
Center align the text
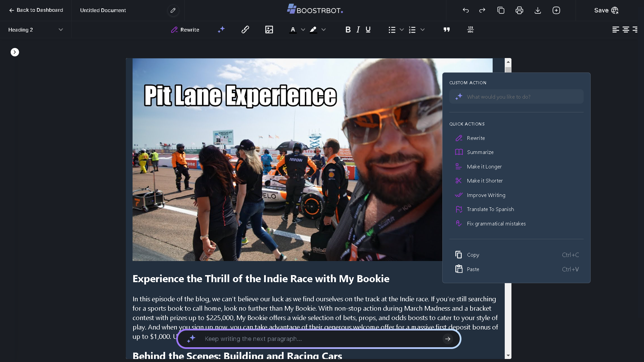click(626, 30)
